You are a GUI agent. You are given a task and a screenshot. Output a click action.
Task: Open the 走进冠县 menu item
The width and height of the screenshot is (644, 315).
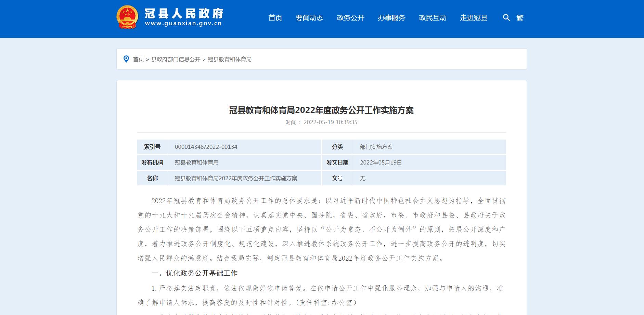coord(474,18)
